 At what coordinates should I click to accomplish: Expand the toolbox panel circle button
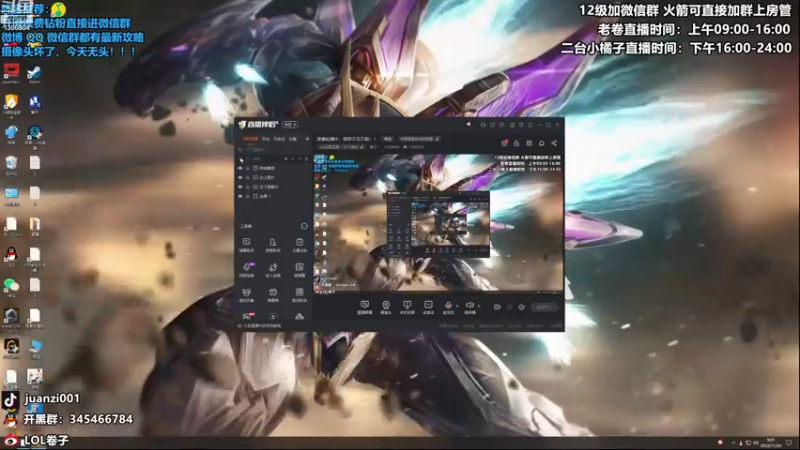point(304,226)
